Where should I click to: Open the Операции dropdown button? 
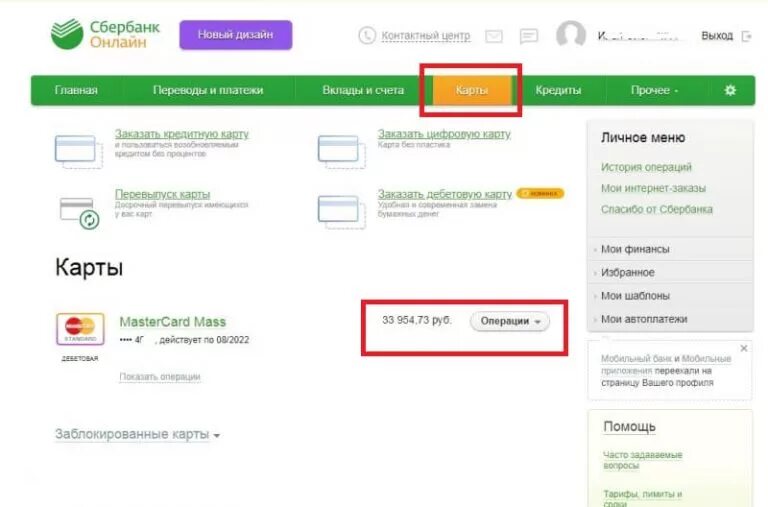tap(510, 321)
